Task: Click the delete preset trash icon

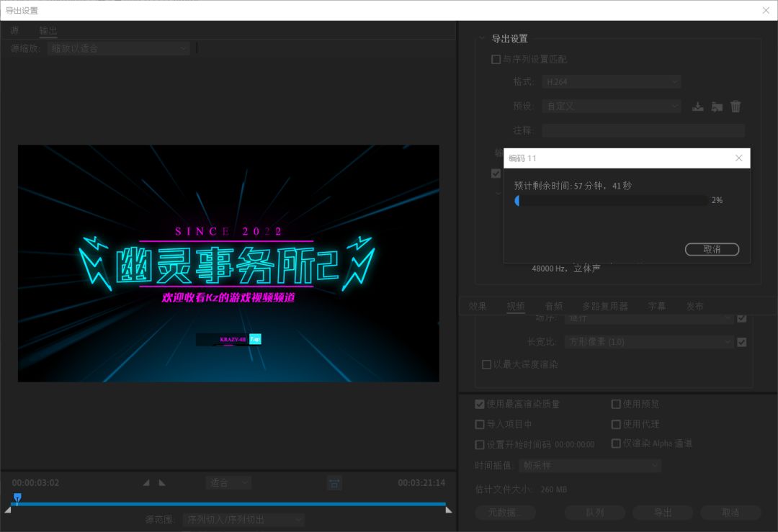Action: pyautogui.click(x=735, y=106)
